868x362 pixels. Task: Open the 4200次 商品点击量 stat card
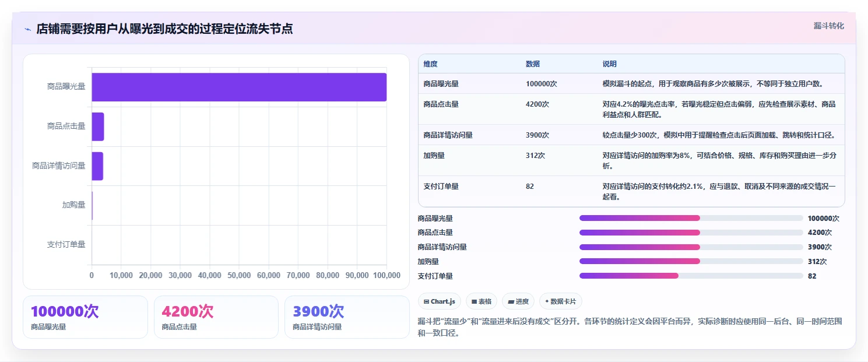pyautogui.click(x=216, y=317)
